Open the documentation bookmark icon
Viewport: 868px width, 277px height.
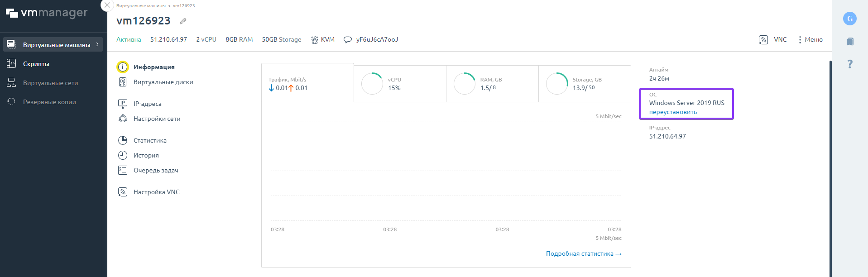[850, 42]
